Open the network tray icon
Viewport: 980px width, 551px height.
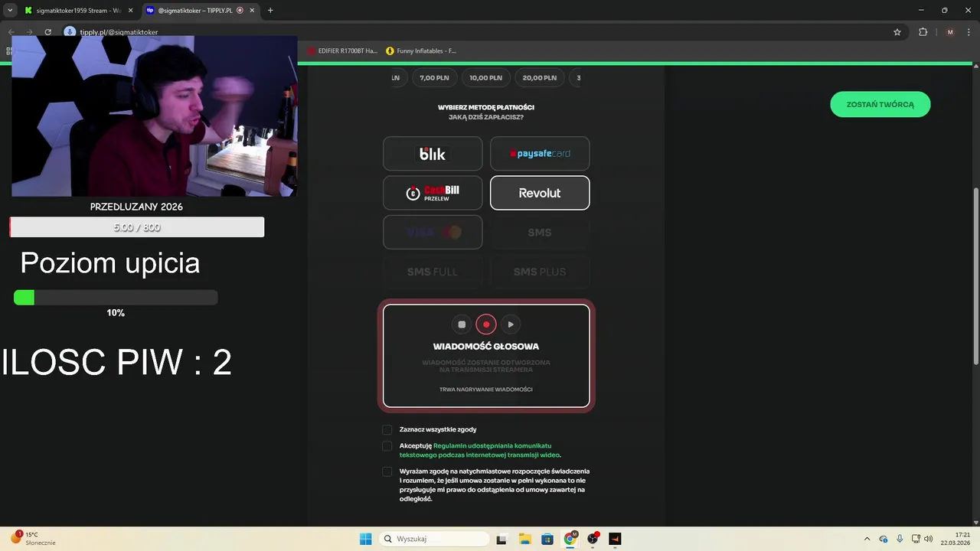tap(916, 539)
